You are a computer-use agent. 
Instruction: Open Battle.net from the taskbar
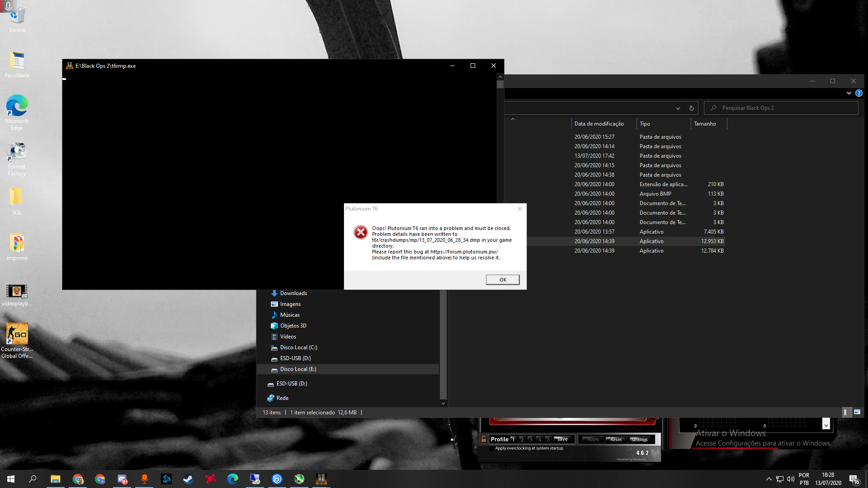point(166,479)
